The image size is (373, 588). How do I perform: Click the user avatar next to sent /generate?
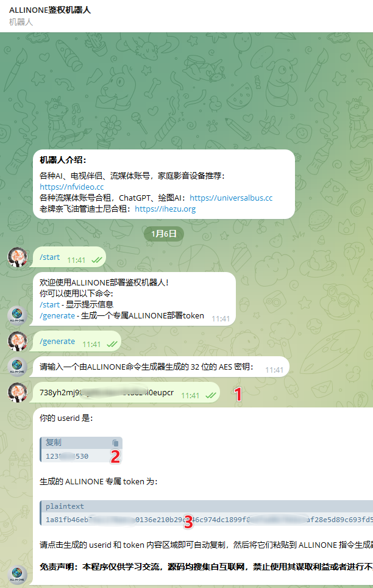(x=17, y=341)
